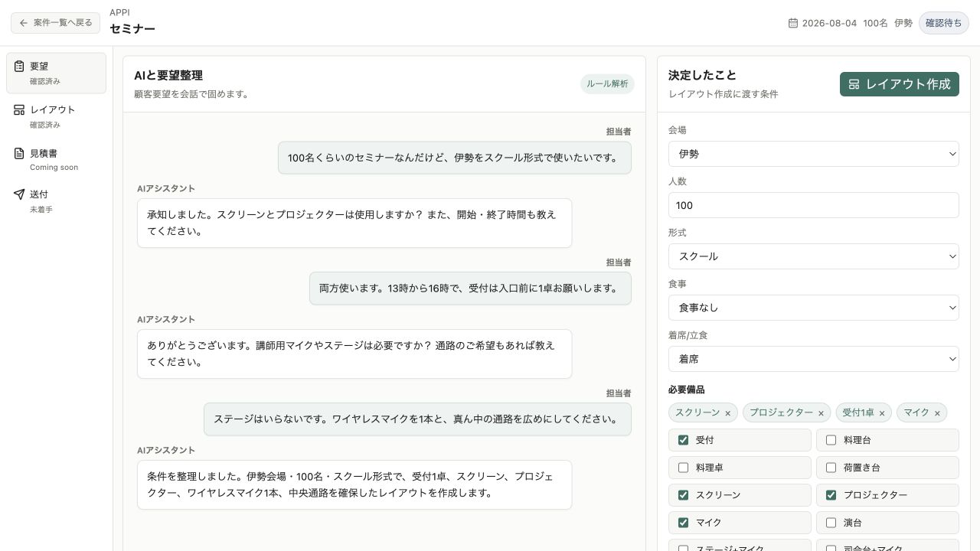Remove the プロジェクター tag with its x icon

(x=821, y=413)
